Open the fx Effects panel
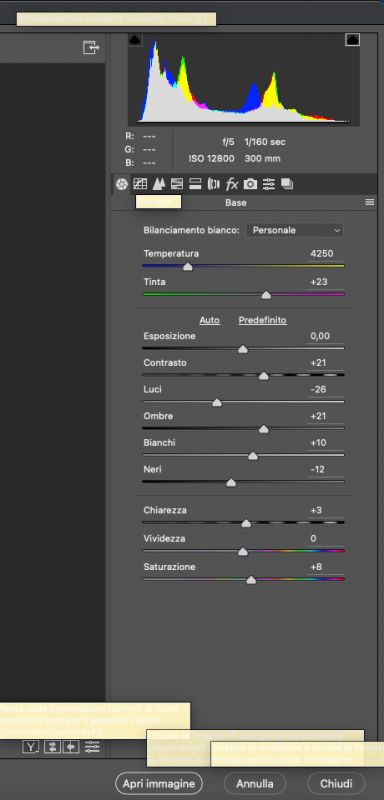Image resolution: width=384 pixels, height=800 pixels. coord(232,184)
